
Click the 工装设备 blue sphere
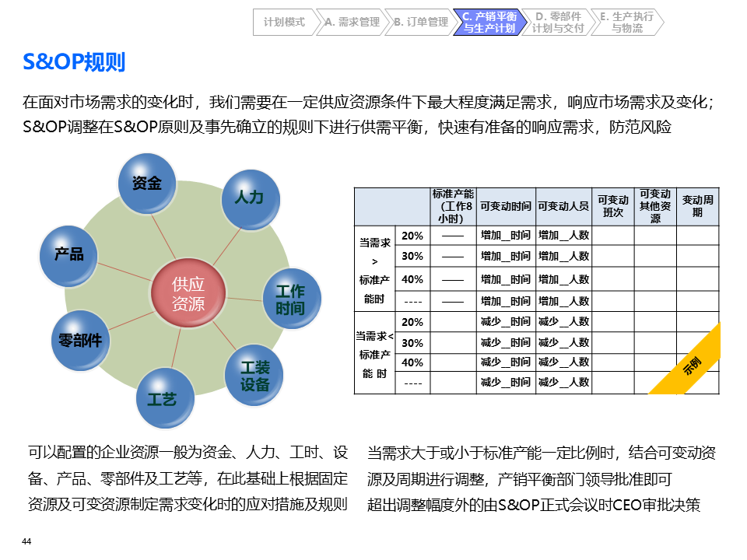pyautogui.click(x=254, y=375)
